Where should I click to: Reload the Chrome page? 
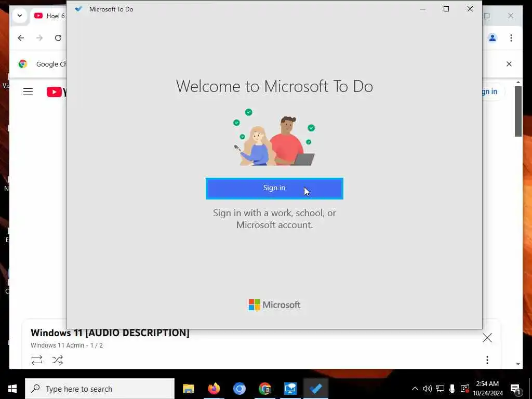(x=58, y=38)
